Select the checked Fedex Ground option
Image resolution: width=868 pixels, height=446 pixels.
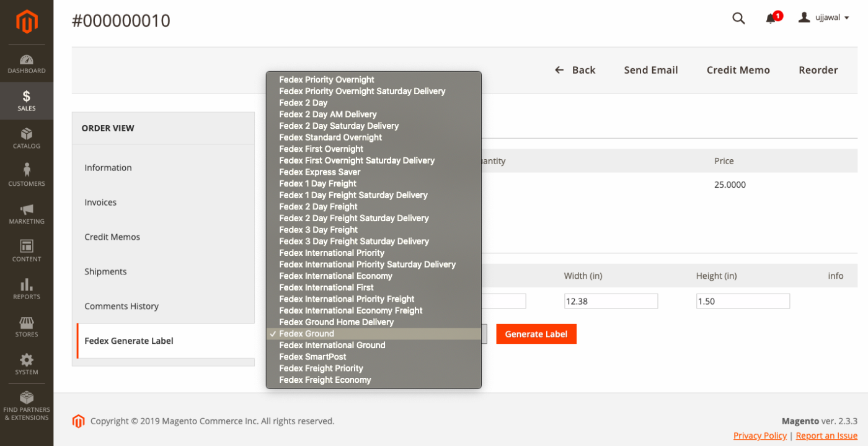click(x=374, y=334)
